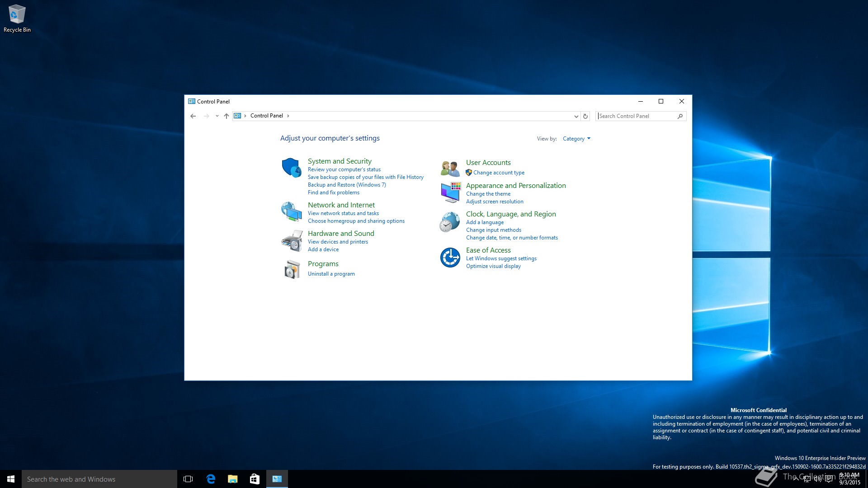Open the User Accounts heading
The height and width of the screenshot is (488, 868).
pyautogui.click(x=488, y=163)
